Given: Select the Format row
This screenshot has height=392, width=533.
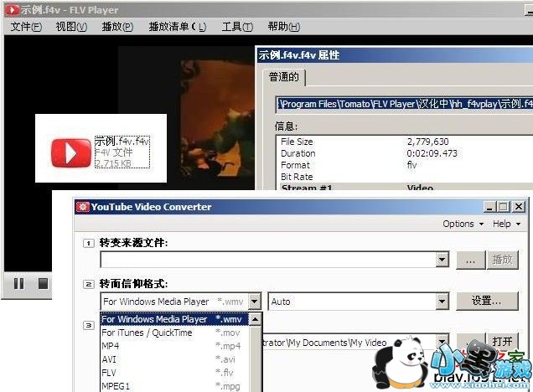Looking at the screenshot, I should point(405,165).
